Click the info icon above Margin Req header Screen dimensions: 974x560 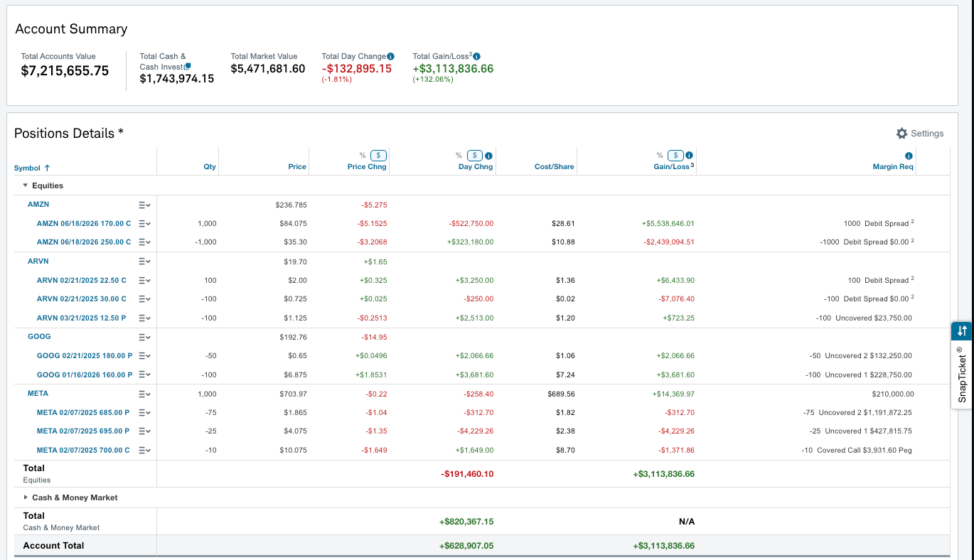click(x=909, y=156)
